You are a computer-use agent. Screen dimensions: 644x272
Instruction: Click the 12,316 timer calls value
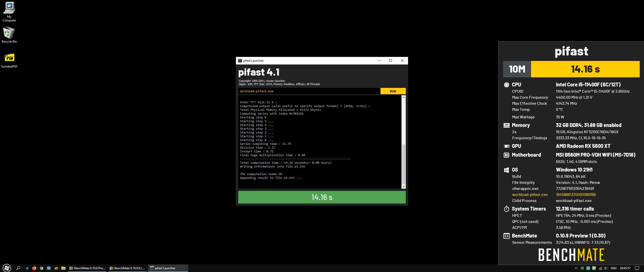click(x=575, y=209)
